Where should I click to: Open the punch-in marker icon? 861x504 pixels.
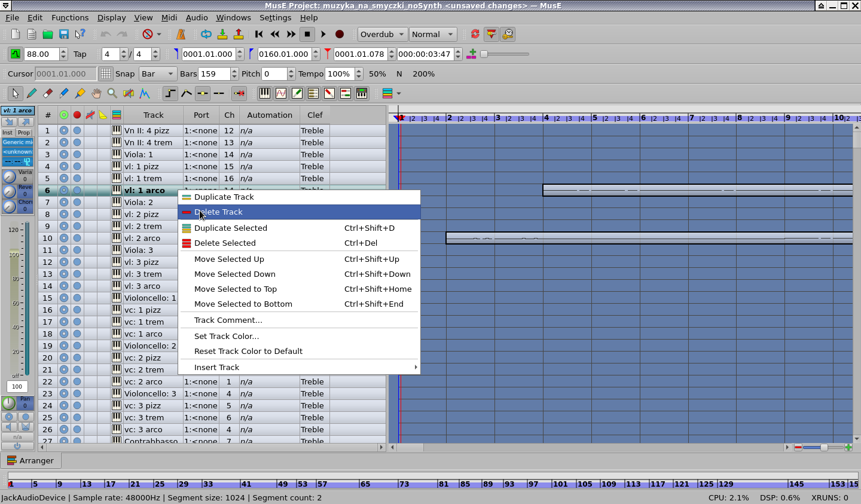coord(222,34)
